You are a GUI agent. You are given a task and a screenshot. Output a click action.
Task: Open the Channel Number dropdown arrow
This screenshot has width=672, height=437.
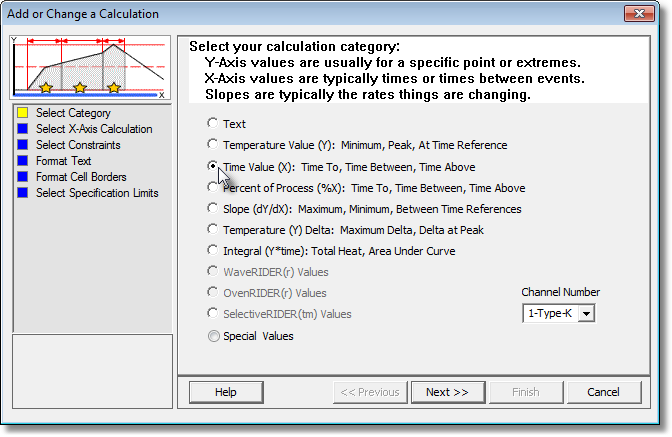point(586,314)
